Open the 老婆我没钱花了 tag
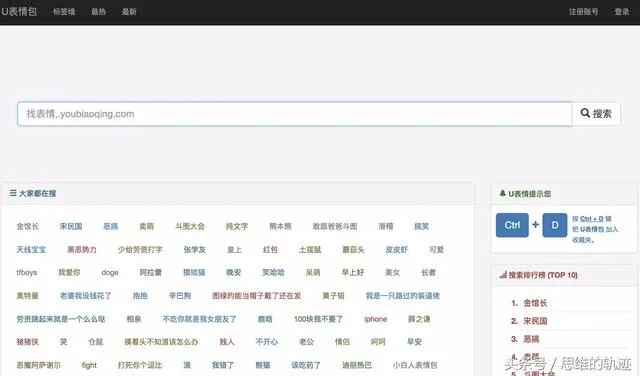Screen dimensions: 640x376 pyautogui.click(x=85, y=296)
